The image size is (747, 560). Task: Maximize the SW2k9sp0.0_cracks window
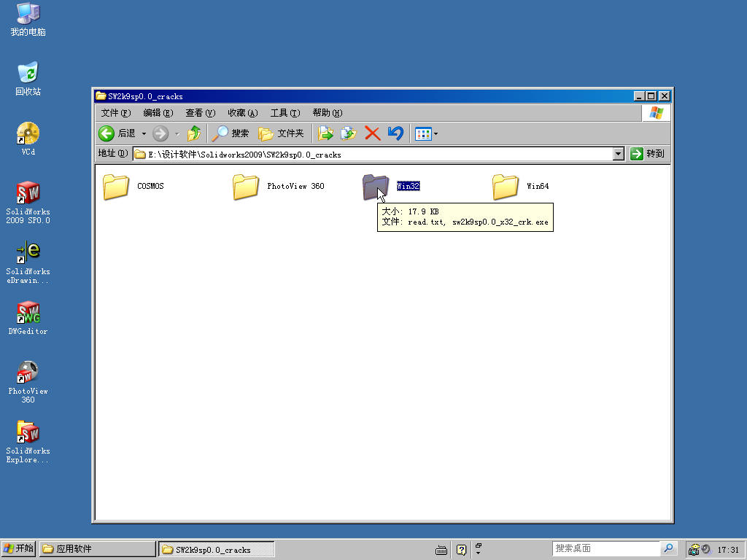click(651, 96)
